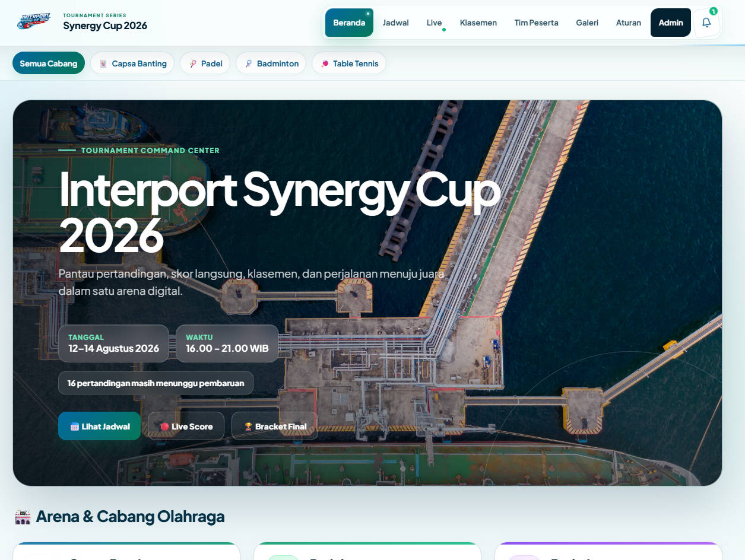Filter by Capsa Banting
The image size is (745, 560).
pyautogui.click(x=132, y=63)
